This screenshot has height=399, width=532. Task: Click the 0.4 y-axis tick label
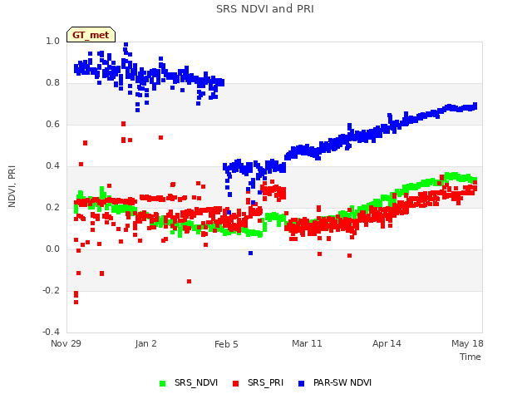52,166
